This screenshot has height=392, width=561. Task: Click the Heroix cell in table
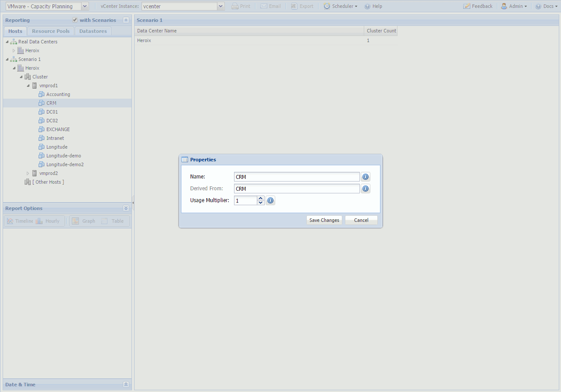[x=249, y=40]
